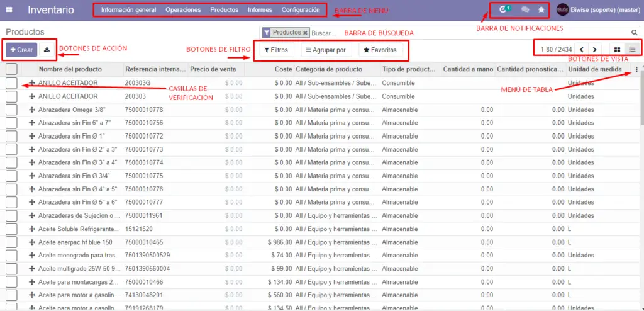Image resolution: width=644 pixels, height=311 pixels.
Task: Click the search magnifier icon
Action: (x=634, y=33)
